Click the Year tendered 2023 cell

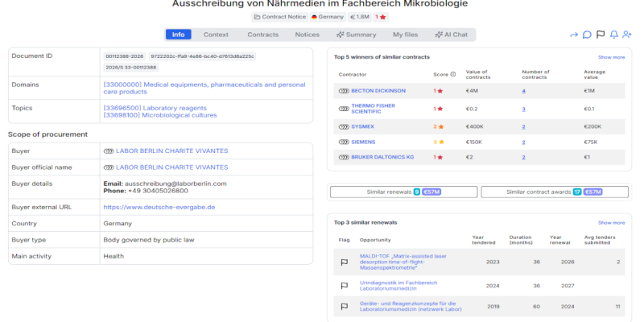493,262
